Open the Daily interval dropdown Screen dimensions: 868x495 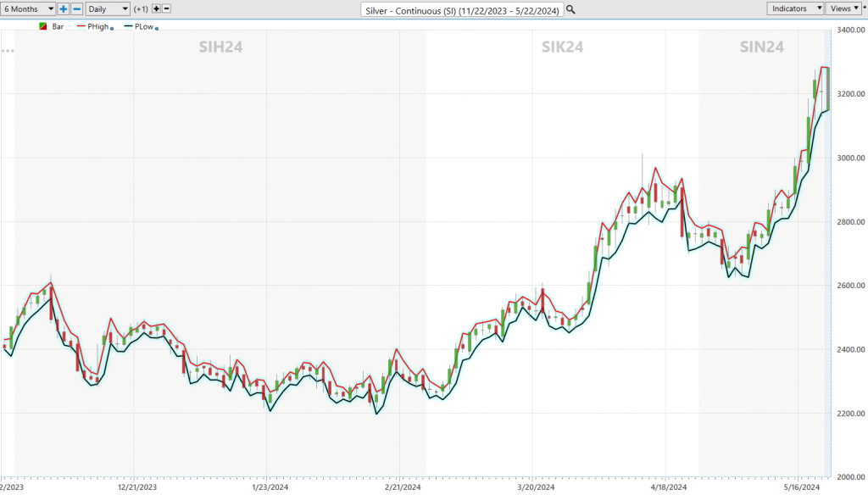click(108, 8)
